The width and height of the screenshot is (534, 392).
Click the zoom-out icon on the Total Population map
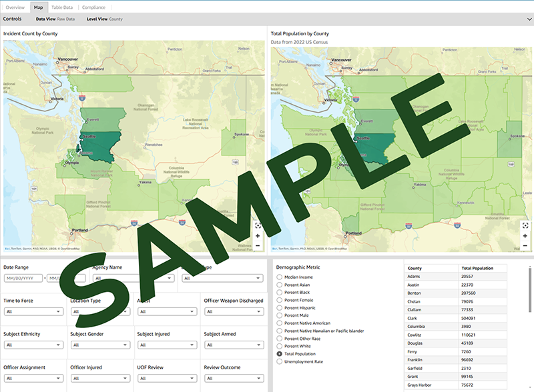[x=525, y=245]
